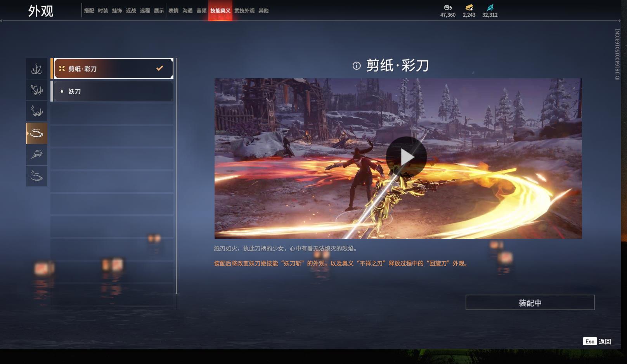Select the 妖刀 skin entry
The image size is (627, 364).
click(112, 91)
